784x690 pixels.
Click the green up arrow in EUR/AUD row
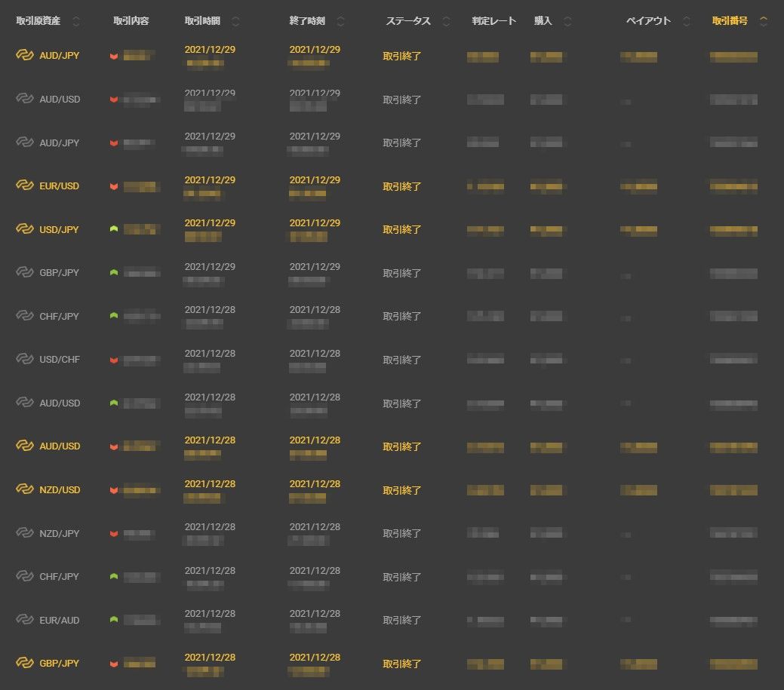[114, 620]
